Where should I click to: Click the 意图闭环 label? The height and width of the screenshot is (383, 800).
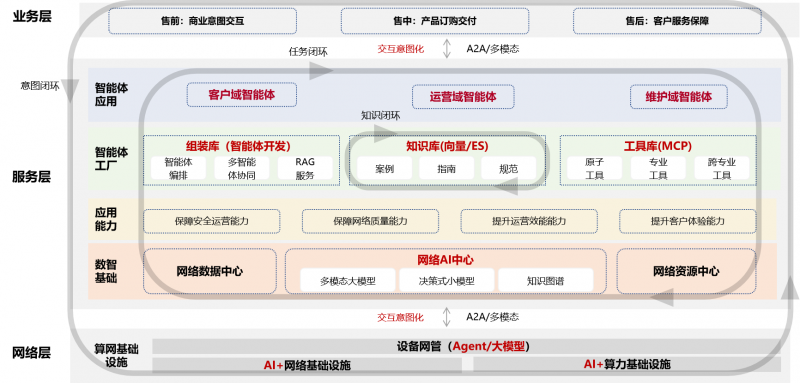pyautogui.click(x=40, y=85)
